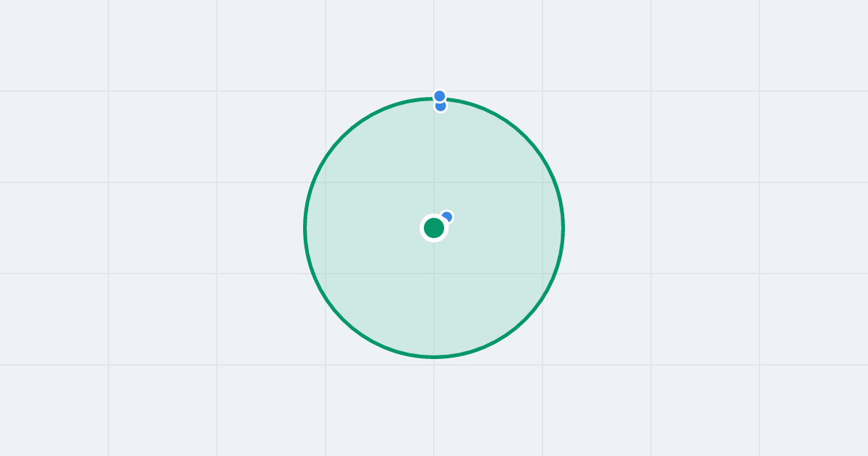Screen dimensions: 868x456
Task: Select the blue dot sitting on the circle outline
Action: pyautogui.click(x=440, y=96)
